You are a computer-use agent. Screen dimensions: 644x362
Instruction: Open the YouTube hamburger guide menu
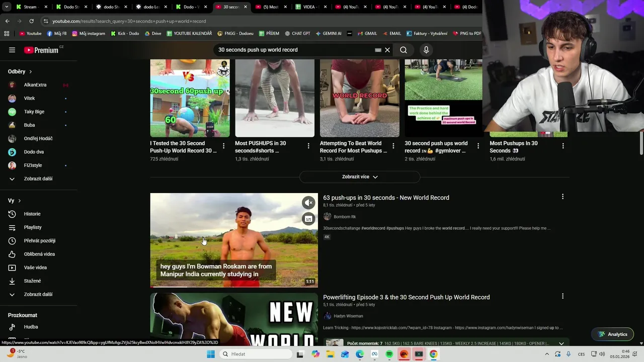[x=12, y=50]
